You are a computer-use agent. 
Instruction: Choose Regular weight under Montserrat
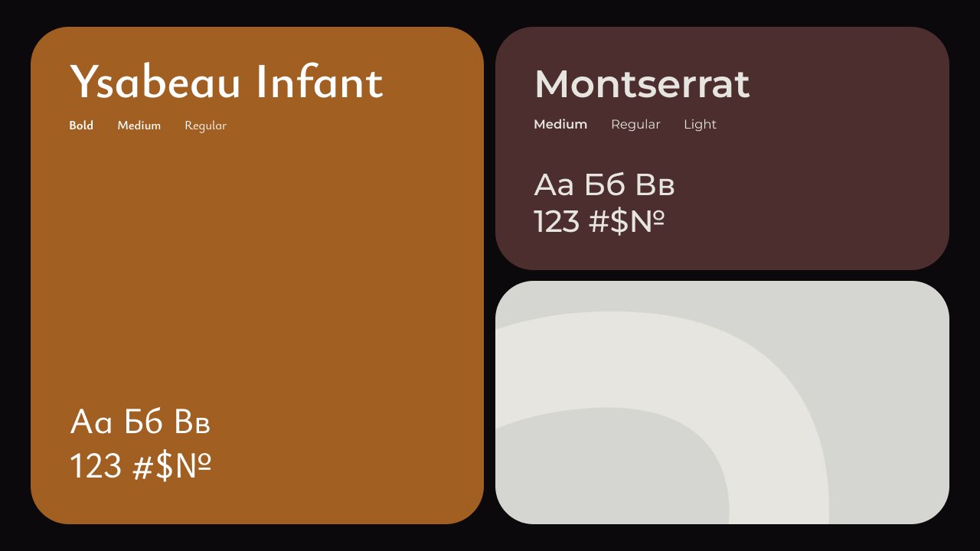pos(635,124)
